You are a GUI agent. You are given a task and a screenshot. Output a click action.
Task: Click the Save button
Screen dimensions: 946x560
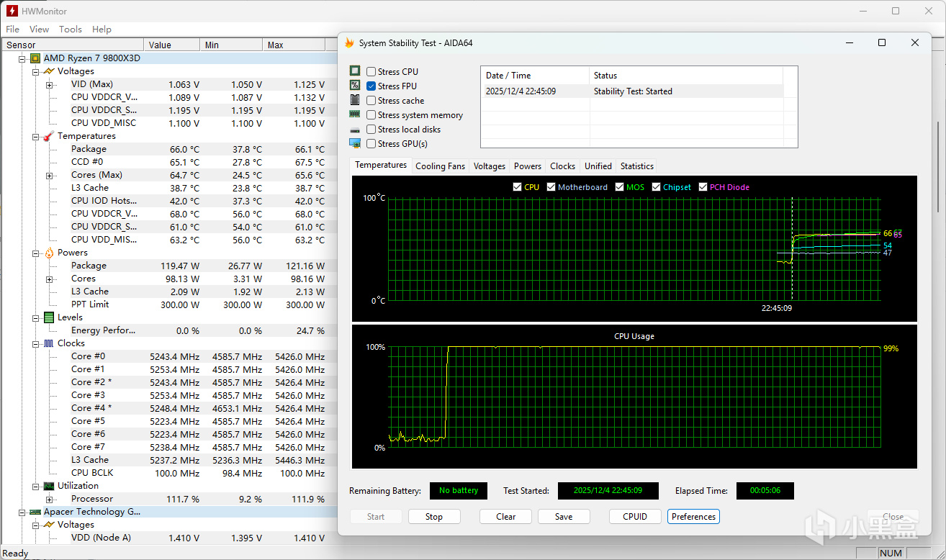(x=564, y=517)
